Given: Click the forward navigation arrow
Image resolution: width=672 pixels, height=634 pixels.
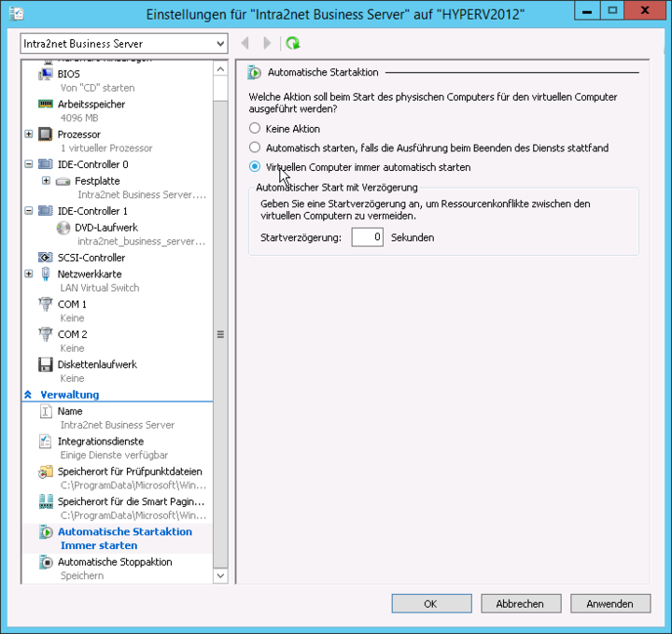Looking at the screenshot, I should click(267, 43).
